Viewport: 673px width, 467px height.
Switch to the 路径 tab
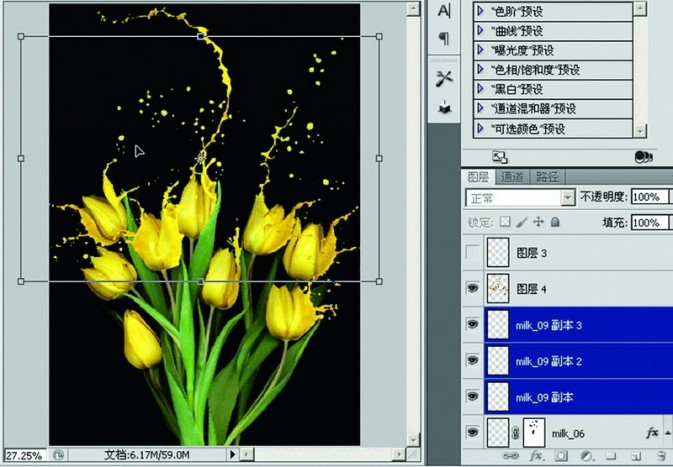(x=547, y=177)
